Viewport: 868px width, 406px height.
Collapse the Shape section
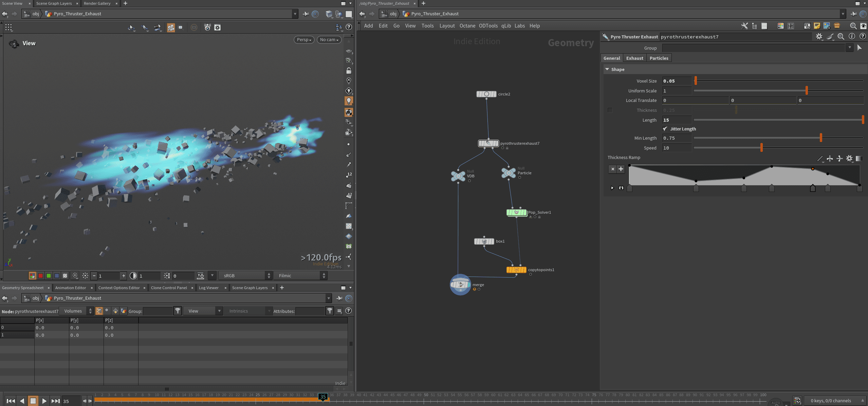pyautogui.click(x=608, y=69)
